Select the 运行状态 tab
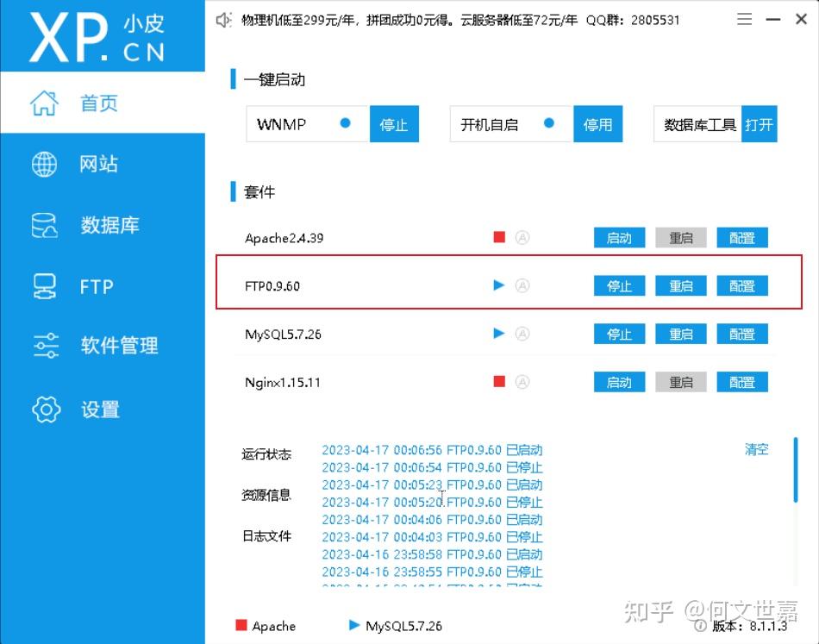The width and height of the screenshot is (819, 644). click(266, 453)
